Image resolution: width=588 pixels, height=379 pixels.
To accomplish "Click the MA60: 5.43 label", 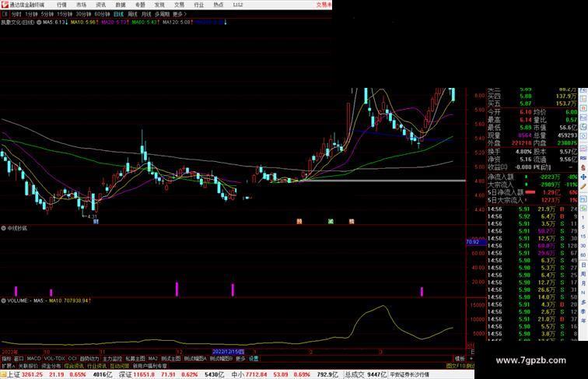I will pos(145,23).
